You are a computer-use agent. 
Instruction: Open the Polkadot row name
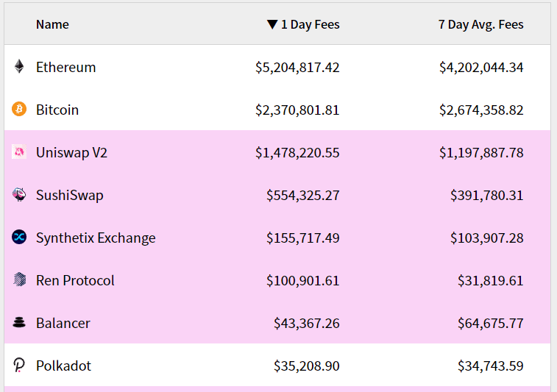63,366
